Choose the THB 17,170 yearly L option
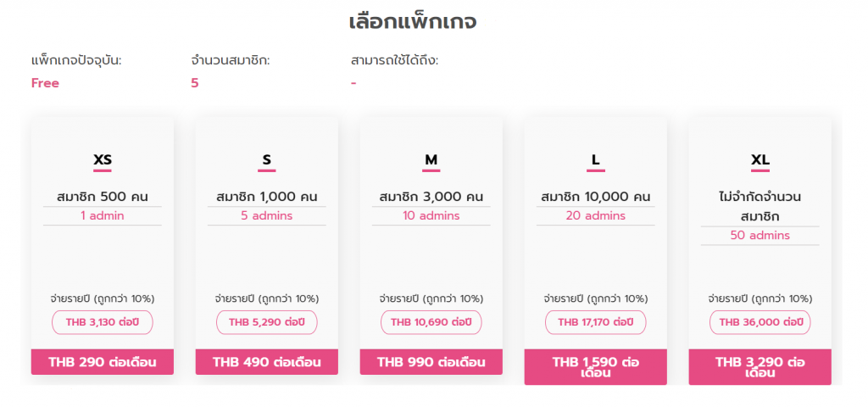Screen dimensions: 868x407 [596, 322]
